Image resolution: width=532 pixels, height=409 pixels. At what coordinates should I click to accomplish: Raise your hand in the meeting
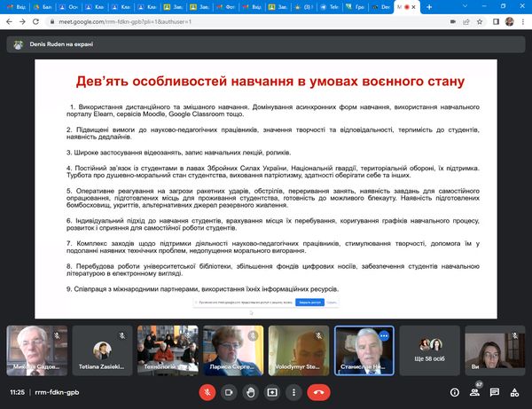point(251,391)
